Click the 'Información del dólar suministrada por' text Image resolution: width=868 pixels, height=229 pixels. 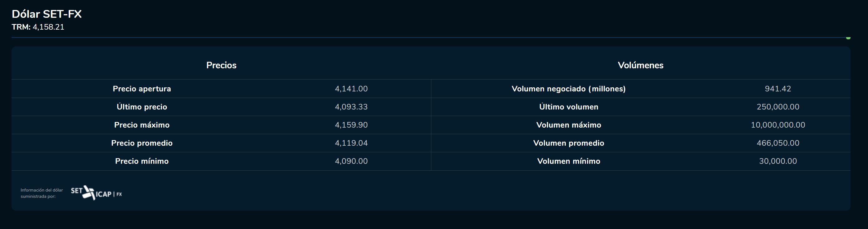click(42, 193)
